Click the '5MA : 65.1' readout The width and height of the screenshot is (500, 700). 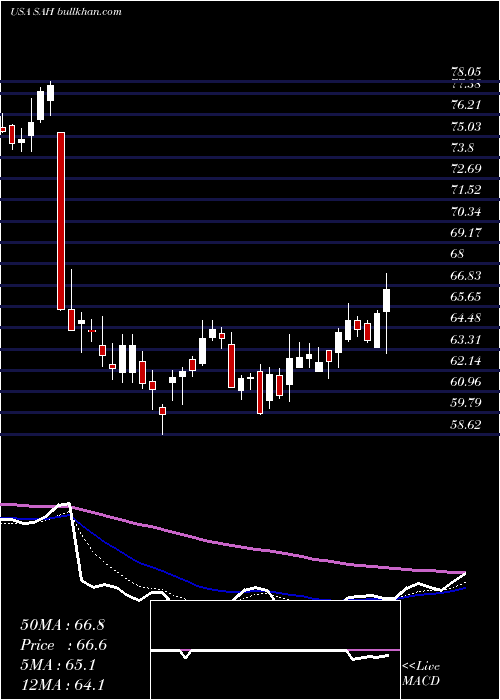(x=58, y=666)
